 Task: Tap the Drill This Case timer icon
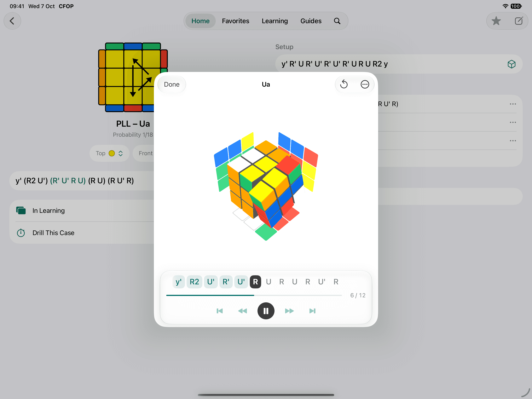(x=21, y=233)
